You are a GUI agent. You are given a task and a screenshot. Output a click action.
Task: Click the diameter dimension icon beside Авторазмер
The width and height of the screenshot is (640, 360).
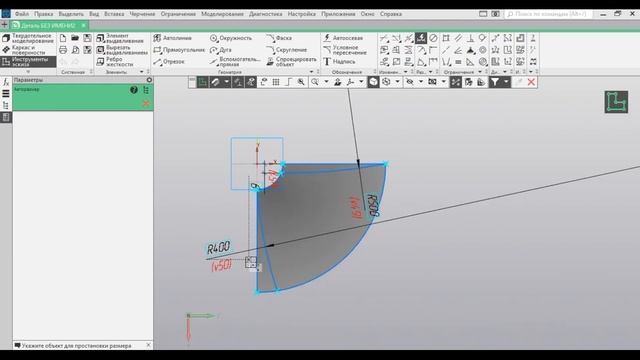point(433,38)
